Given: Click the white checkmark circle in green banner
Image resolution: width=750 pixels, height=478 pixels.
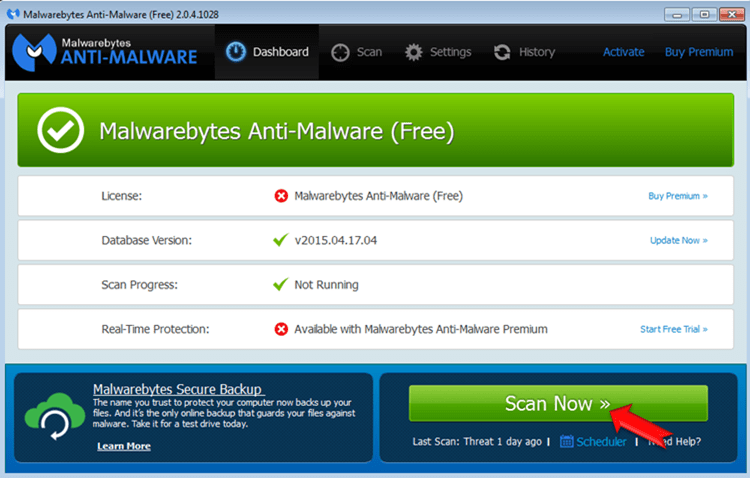Looking at the screenshot, I should tap(61, 130).
